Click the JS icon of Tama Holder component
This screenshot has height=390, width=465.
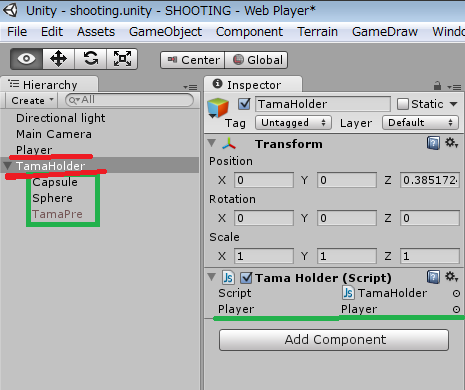(228, 278)
